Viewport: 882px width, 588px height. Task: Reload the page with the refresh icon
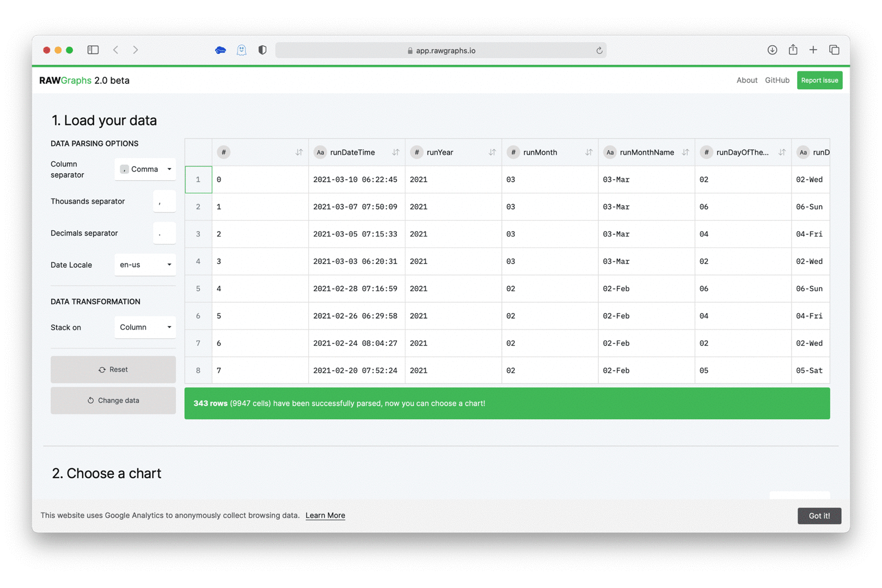(x=599, y=51)
